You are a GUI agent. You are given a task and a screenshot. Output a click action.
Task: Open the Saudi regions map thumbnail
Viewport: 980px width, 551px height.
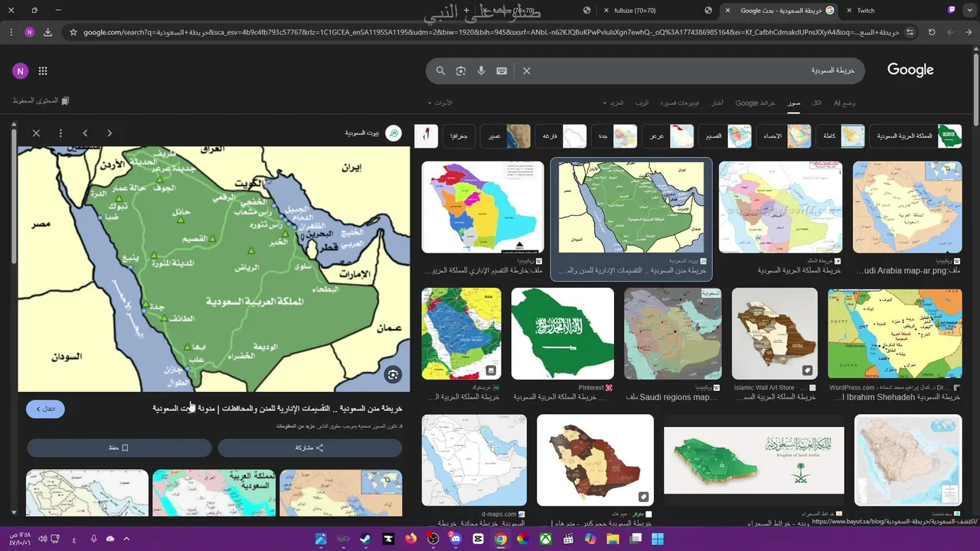(673, 334)
